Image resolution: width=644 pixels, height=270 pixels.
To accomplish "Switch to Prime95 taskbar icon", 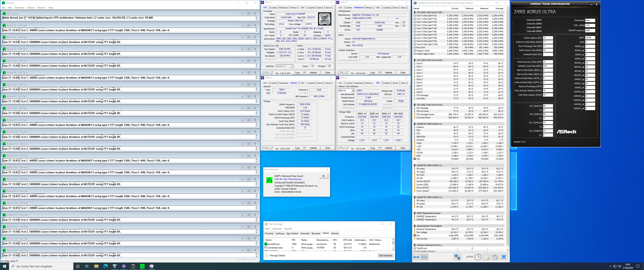I will (x=142, y=266).
